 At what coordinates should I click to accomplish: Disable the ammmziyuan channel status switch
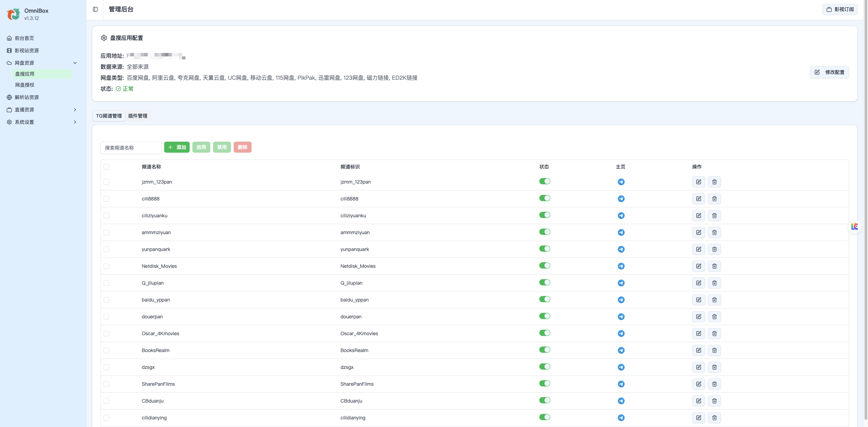point(544,232)
